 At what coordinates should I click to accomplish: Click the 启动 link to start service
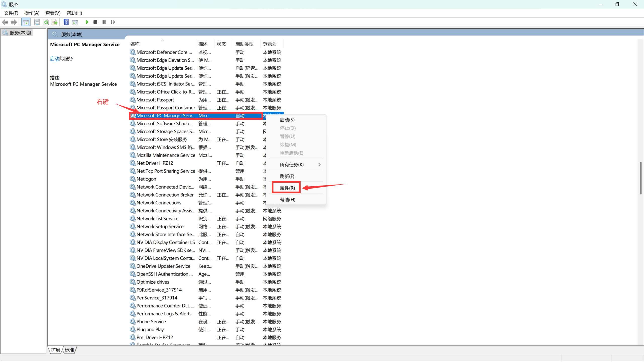(x=54, y=59)
